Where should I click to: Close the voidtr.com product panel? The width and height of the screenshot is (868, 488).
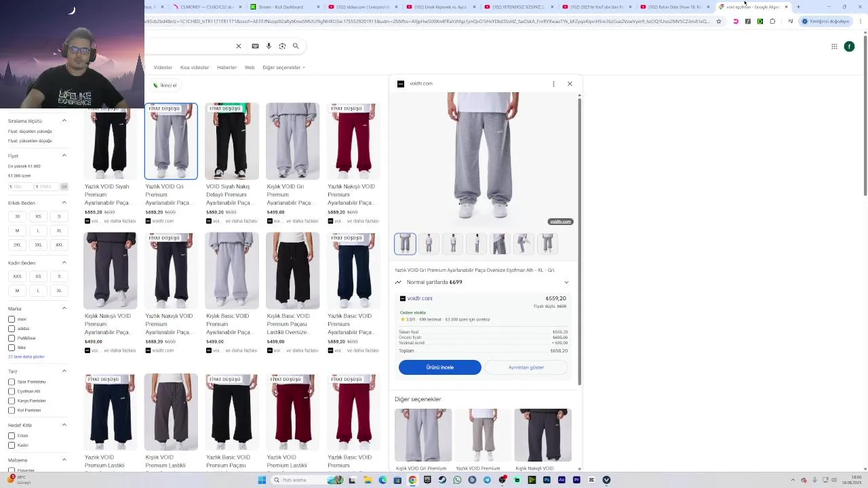click(570, 83)
